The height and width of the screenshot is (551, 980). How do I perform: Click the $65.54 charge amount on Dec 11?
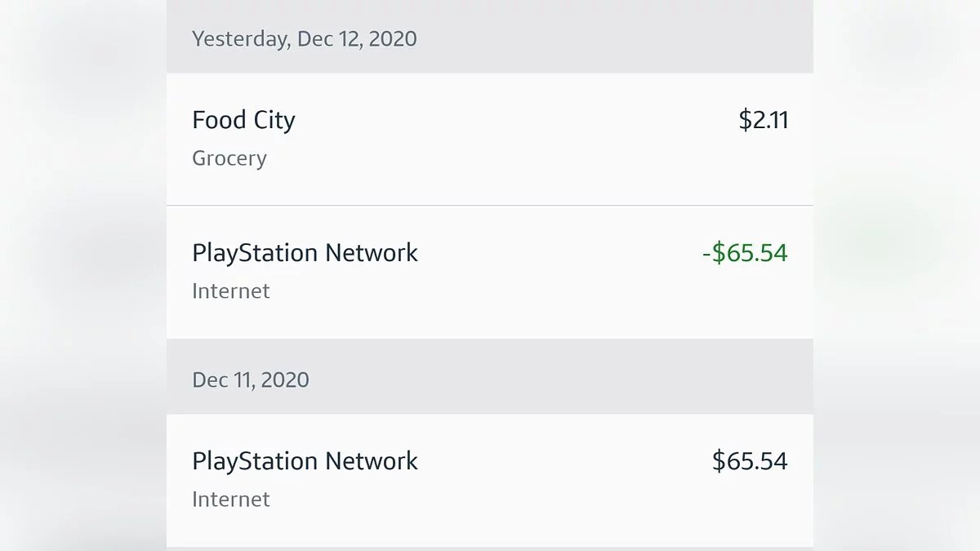pyautogui.click(x=750, y=460)
